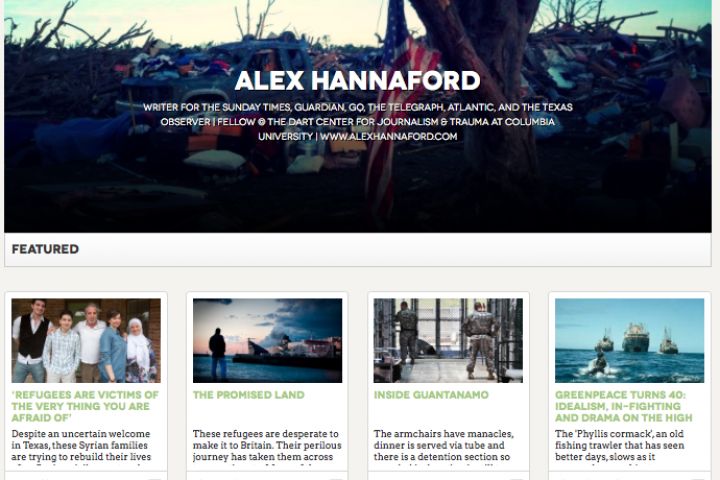Open 'Refugees are victims of the very thing' article title
The image size is (720, 480).
[x=85, y=406]
